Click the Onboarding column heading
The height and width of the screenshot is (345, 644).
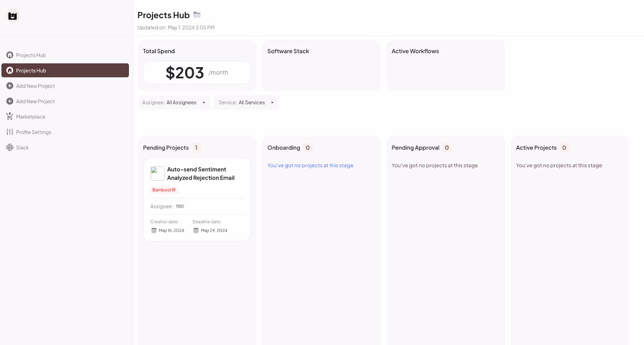pos(284,148)
